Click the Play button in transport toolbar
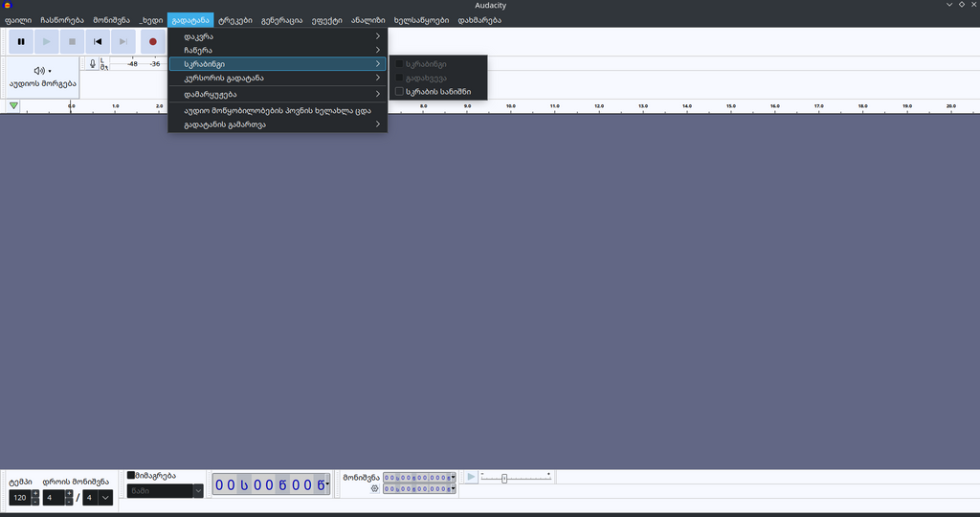 (46, 42)
